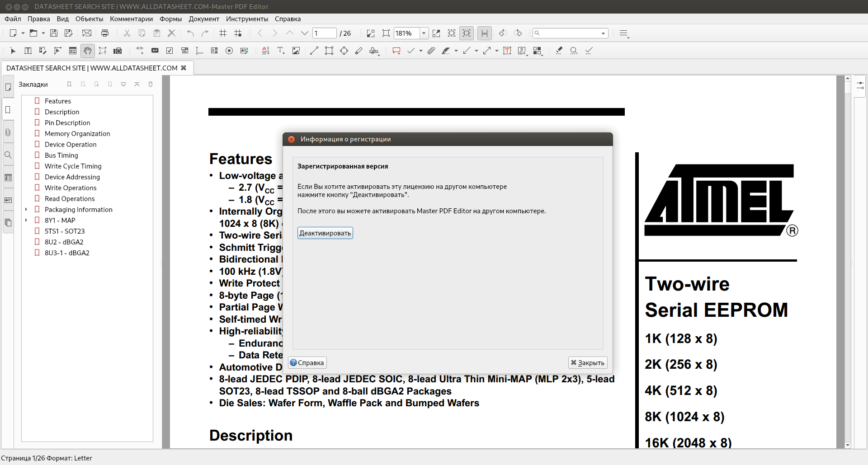Select the Features bookmark
Image resolution: width=868 pixels, height=465 pixels.
[x=58, y=101]
